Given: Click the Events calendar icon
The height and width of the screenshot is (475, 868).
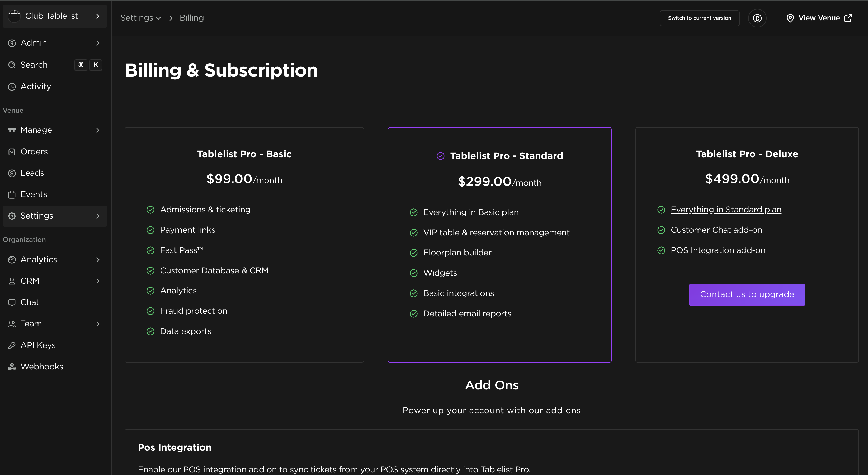Looking at the screenshot, I should [12, 195].
